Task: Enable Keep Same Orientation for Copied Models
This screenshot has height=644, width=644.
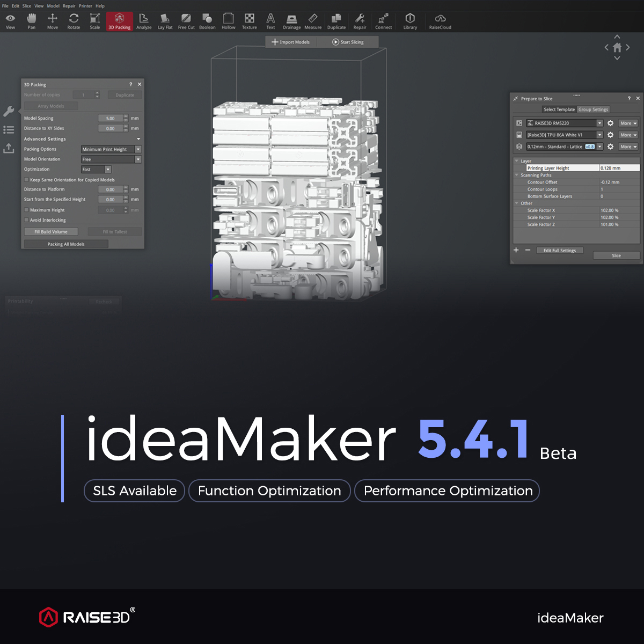Action: tap(26, 180)
